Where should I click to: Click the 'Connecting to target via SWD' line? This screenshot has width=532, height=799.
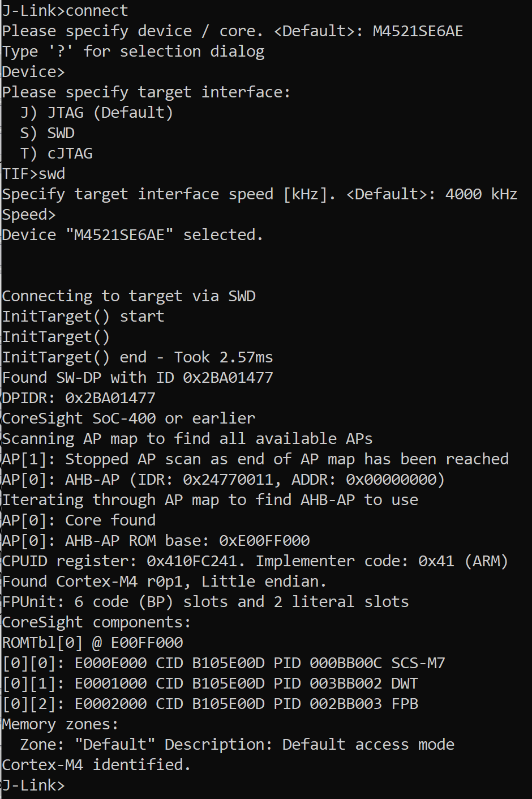coord(129,296)
